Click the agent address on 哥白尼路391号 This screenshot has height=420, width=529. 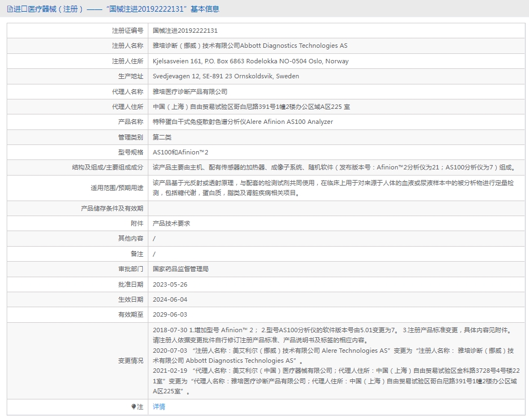click(251, 107)
